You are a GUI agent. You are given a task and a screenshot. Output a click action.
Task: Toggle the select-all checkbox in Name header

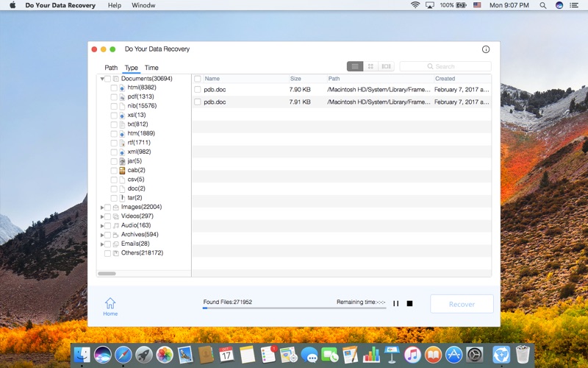pos(198,79)
